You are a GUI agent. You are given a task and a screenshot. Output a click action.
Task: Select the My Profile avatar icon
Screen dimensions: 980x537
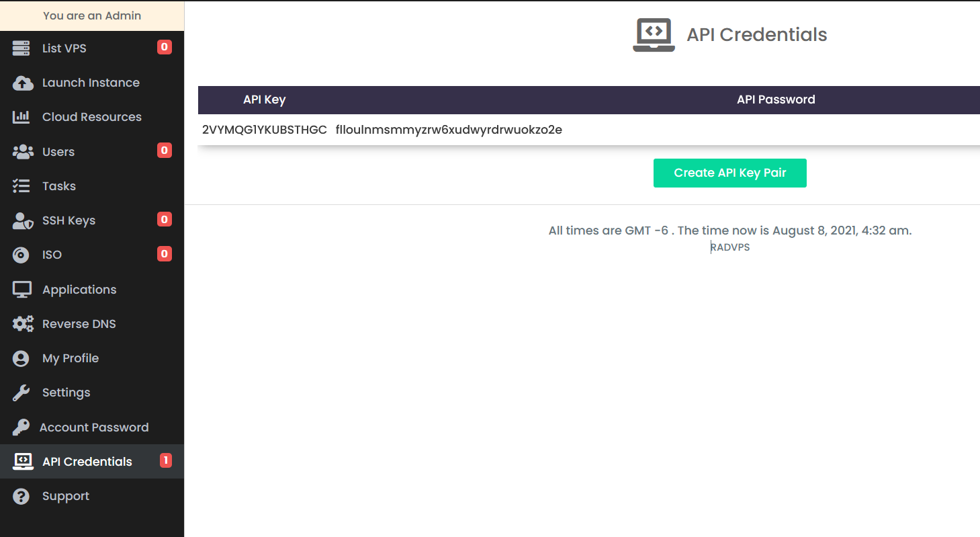[22, 358]
